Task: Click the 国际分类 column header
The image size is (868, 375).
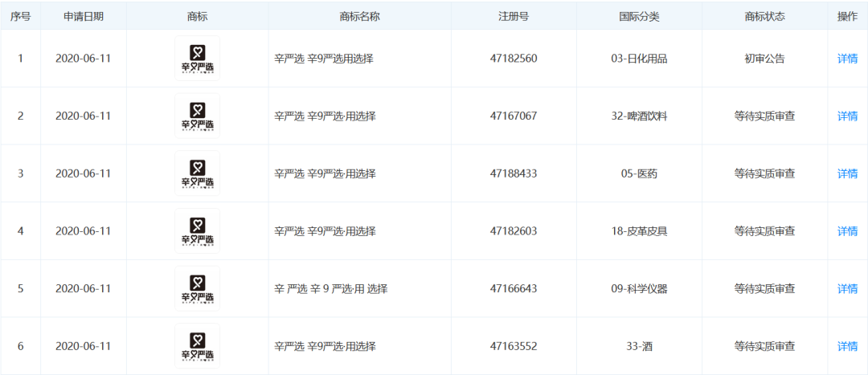Action: click(639, 16)
